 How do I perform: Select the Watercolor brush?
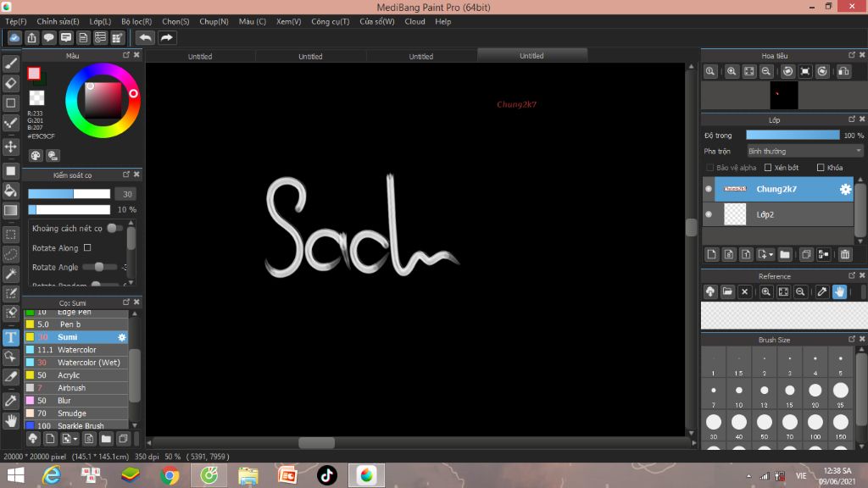pyautogui.click(x=76, y=350)
